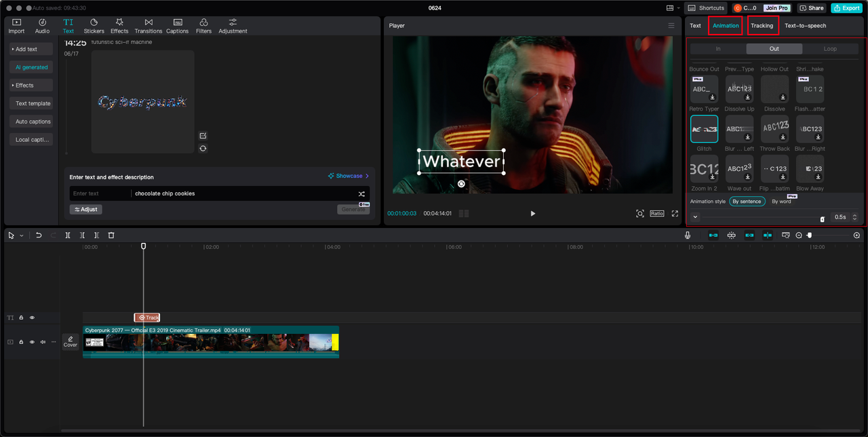Click the edit icon beside Cyberpunk preview
The width and height of the screenshot is (868, 437).
(x=203, y=136)
